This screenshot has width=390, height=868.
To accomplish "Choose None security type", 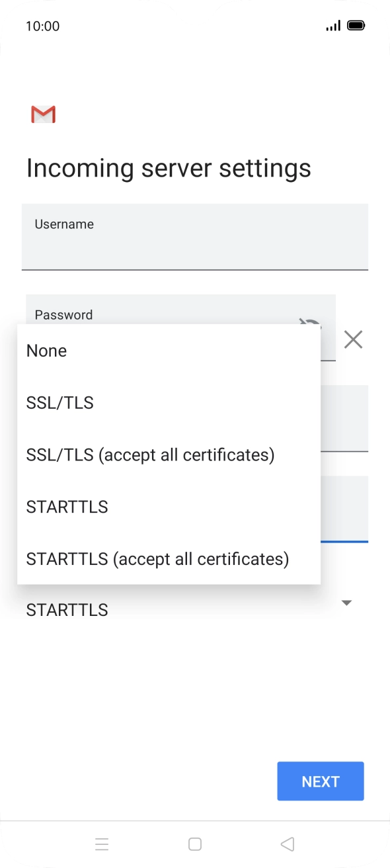I will (x=169, y=351).
